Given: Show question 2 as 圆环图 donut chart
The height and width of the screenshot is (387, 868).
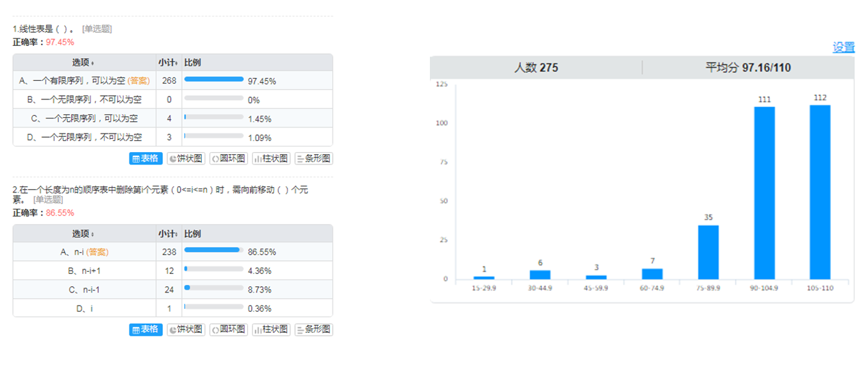Looking at the screenshot, I should (228, 329).
